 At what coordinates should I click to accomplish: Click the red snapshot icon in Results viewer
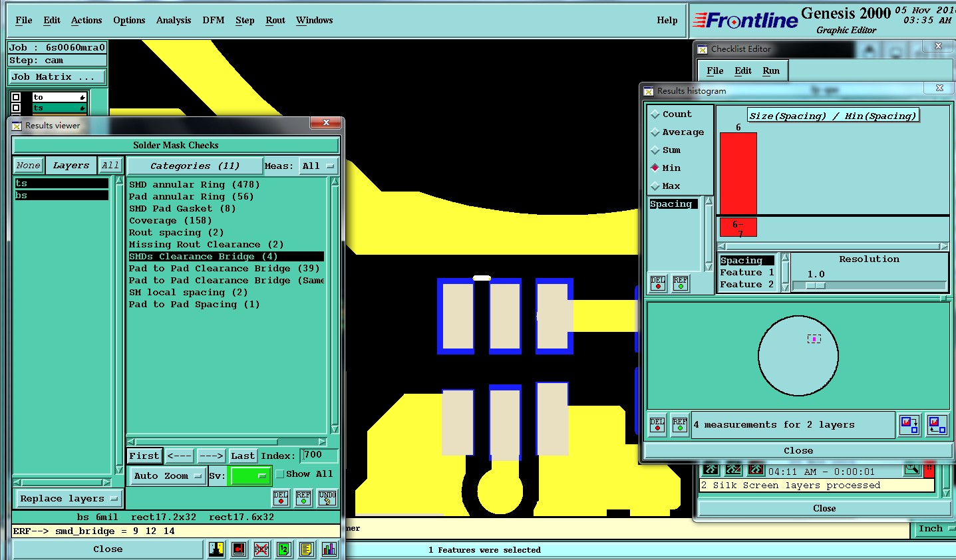point(239,549)
